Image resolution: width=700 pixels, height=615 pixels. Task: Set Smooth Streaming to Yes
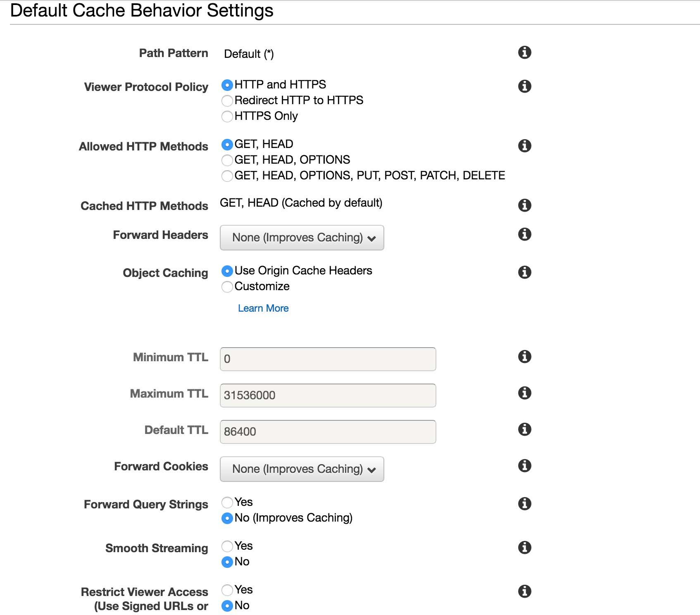pos(227,546)
